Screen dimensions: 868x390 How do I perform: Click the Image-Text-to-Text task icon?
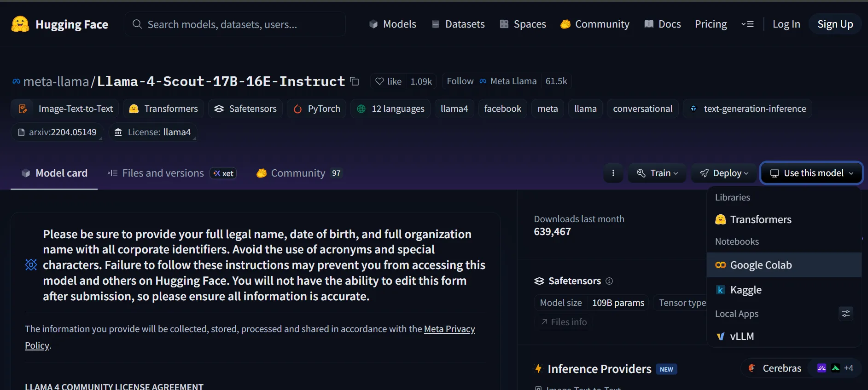[x=23, y=109]
